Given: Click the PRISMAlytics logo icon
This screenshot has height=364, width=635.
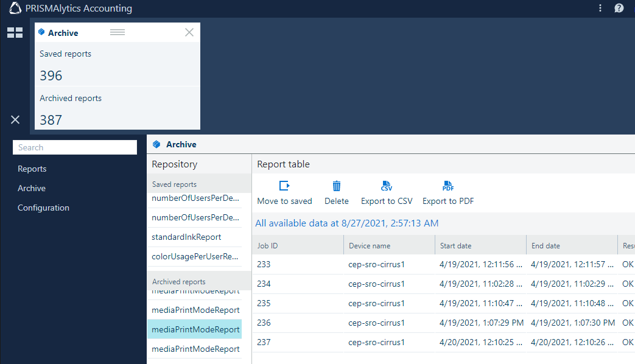Looking at the screenshot, I should (16, 9).
